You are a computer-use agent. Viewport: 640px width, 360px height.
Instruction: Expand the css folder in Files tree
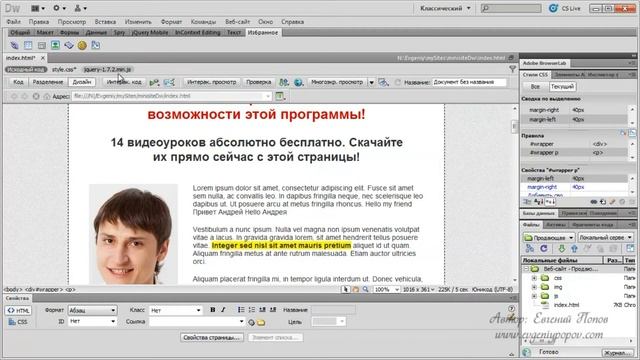tap(534, 278)
